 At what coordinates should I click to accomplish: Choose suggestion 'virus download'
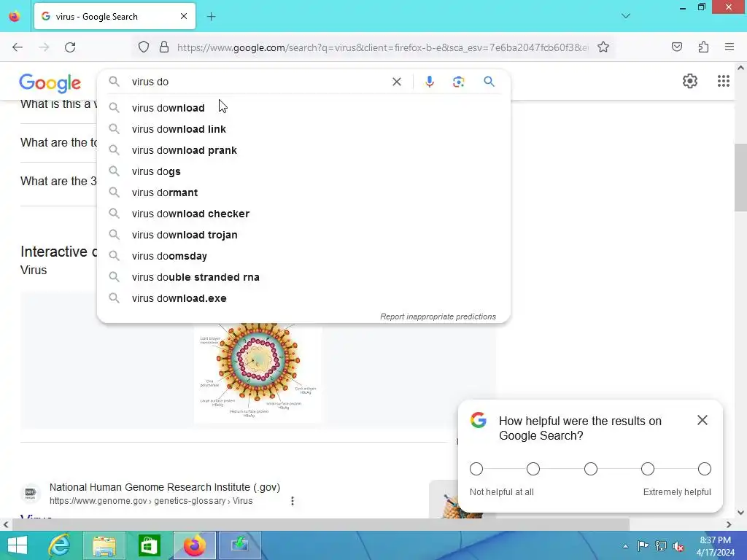pos(303,108)
